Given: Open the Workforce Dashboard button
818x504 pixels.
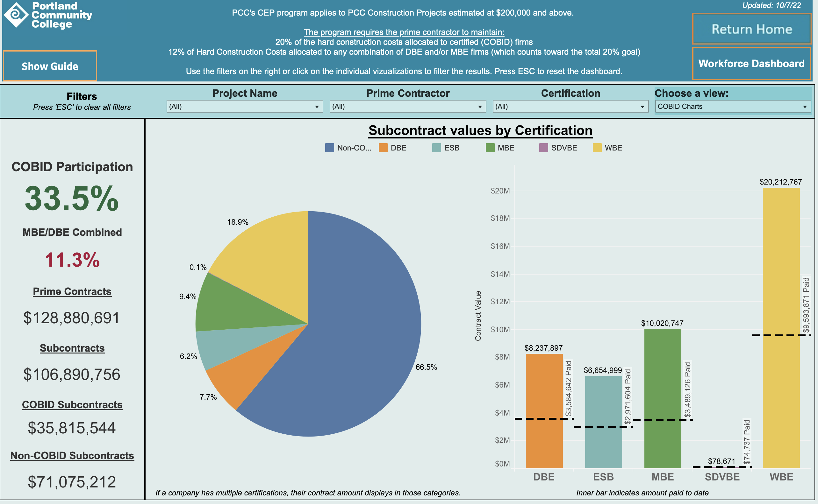Looking at the screenshot, I should [752, 64].
